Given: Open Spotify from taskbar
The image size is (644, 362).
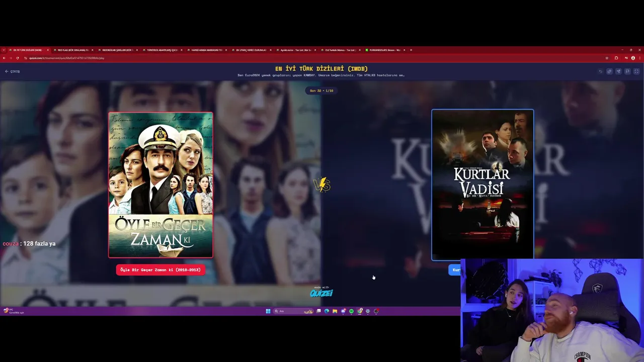Looking at the screenshot, I should pos(351,311).
